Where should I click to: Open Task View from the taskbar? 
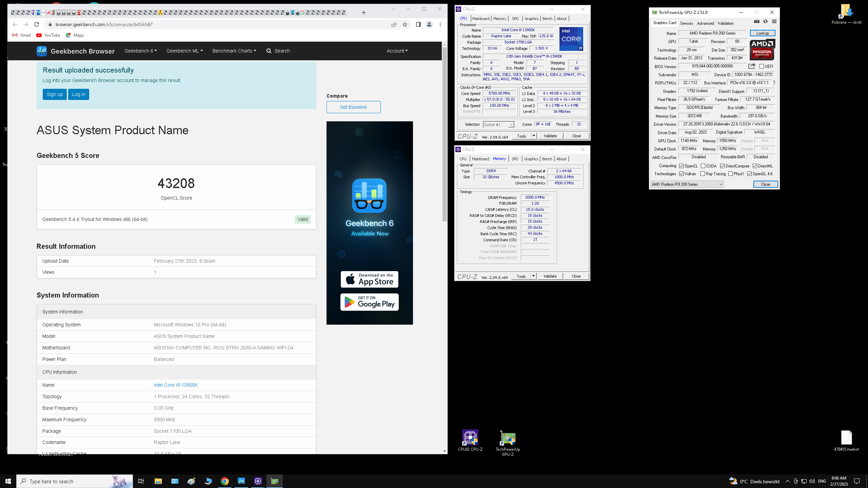[141, 481]
